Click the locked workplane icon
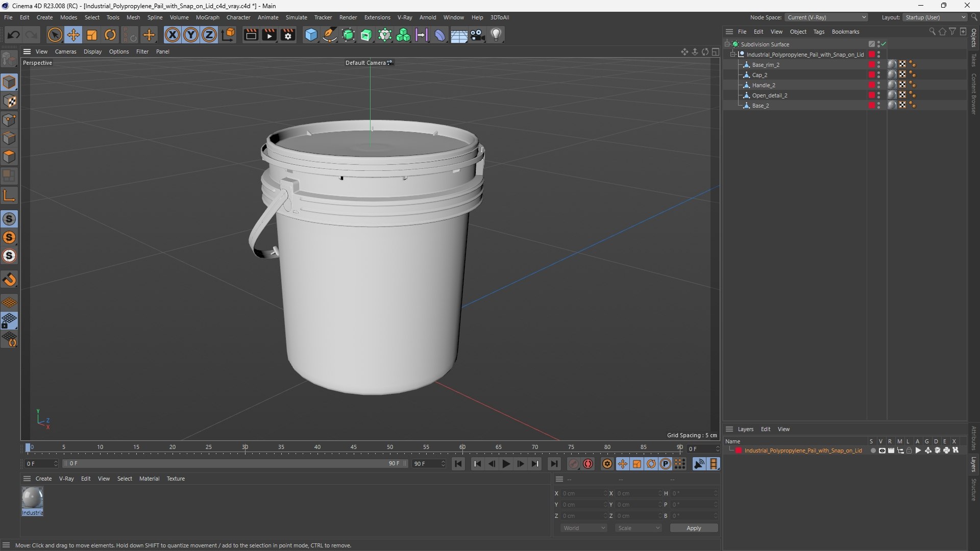Image resolution: width=980 pixels, height=551 pixels. (x=9, y=321)
